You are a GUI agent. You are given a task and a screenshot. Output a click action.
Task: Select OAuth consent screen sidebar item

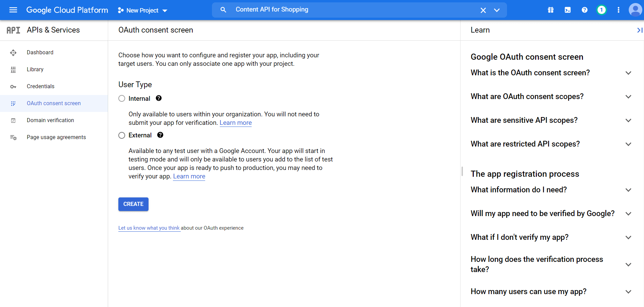tap(54, 103)
